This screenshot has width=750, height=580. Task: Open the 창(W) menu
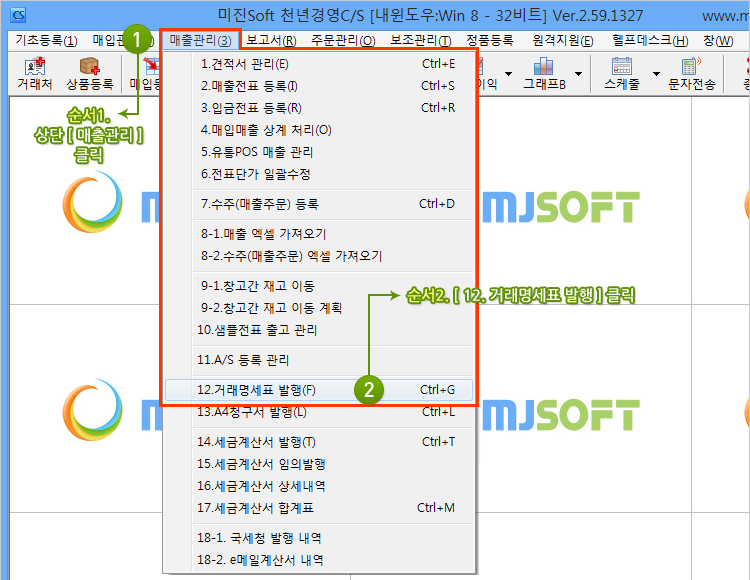(718, 40)
